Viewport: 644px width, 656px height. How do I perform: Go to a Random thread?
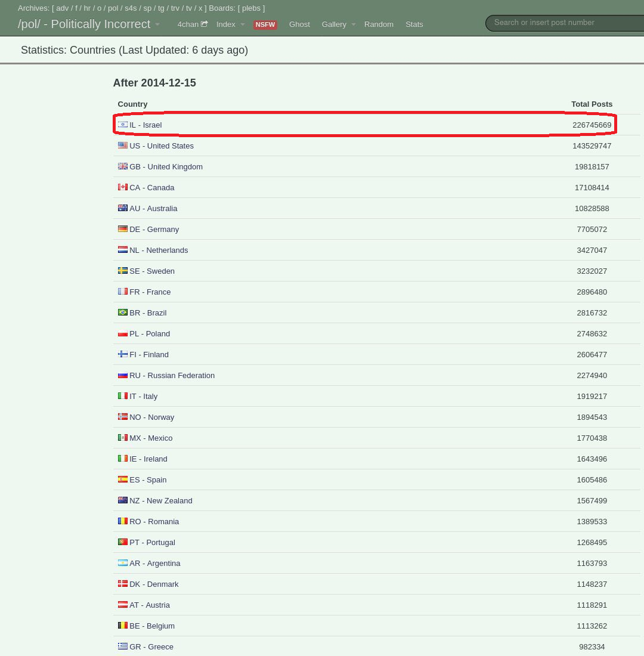(x=379, y=24)
